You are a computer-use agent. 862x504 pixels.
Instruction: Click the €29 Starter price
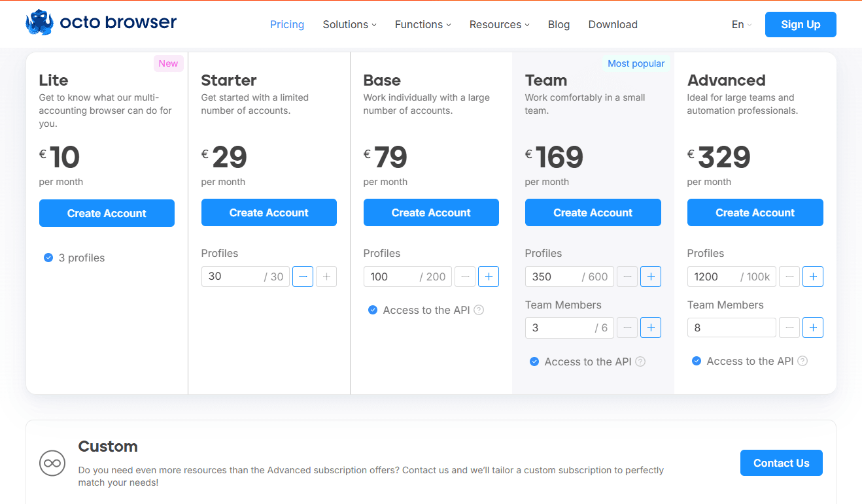pos(224,158)
